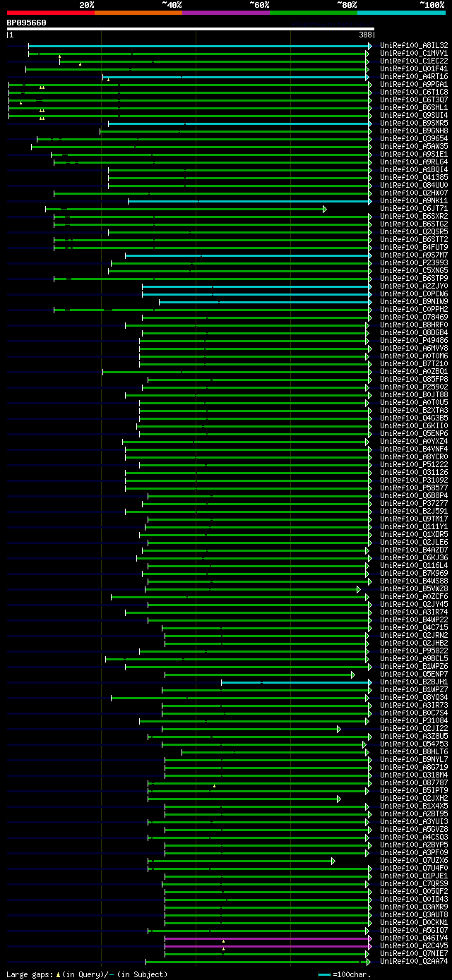This screenshot has width=452, height=980.
Task: Select label UniRef100_Q5ENP7
Action: 414,674
